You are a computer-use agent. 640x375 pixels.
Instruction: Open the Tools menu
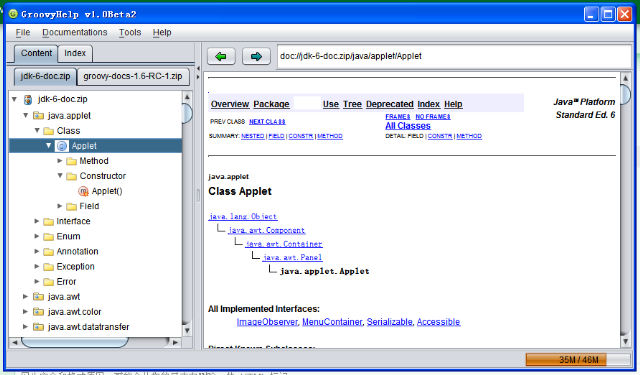click(130, 32)
